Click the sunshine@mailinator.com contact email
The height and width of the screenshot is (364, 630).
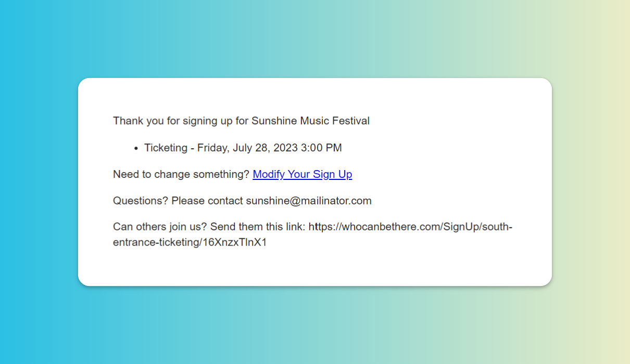coord(309,201)
